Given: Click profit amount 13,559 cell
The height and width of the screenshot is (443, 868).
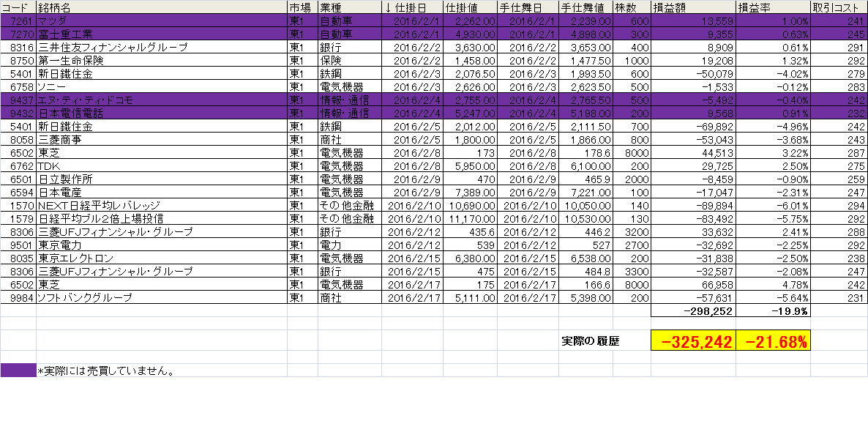Looking at the screenshot, I should (693, 21).
